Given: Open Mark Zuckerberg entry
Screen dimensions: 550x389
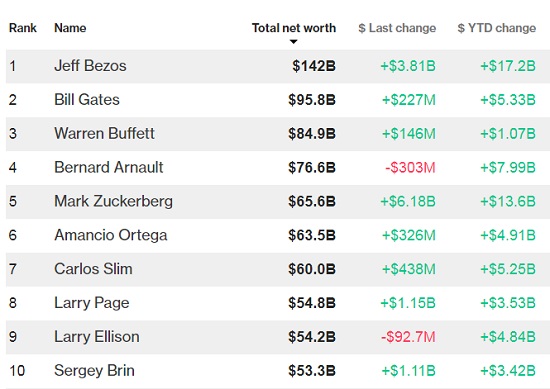Looking at the screenshot, I should tap(114, 201).
